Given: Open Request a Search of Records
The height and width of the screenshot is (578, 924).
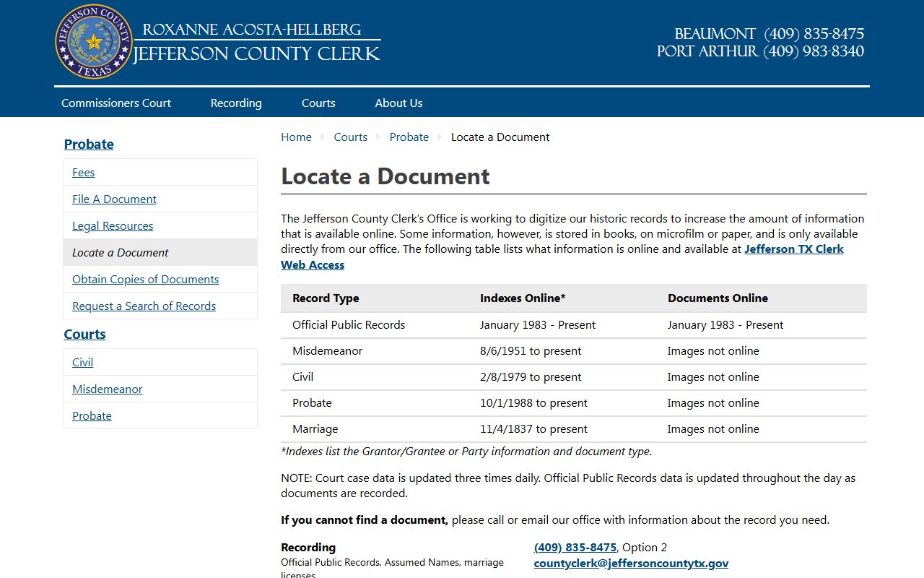Looking at the screenshot, I should point(144,306).
